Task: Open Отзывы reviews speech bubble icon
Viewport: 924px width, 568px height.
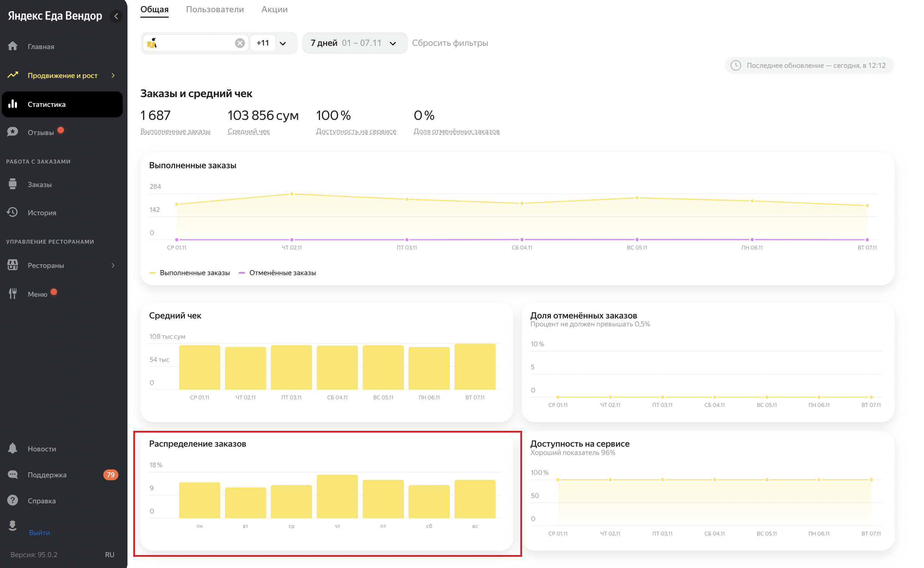Action: click(13, 132)
